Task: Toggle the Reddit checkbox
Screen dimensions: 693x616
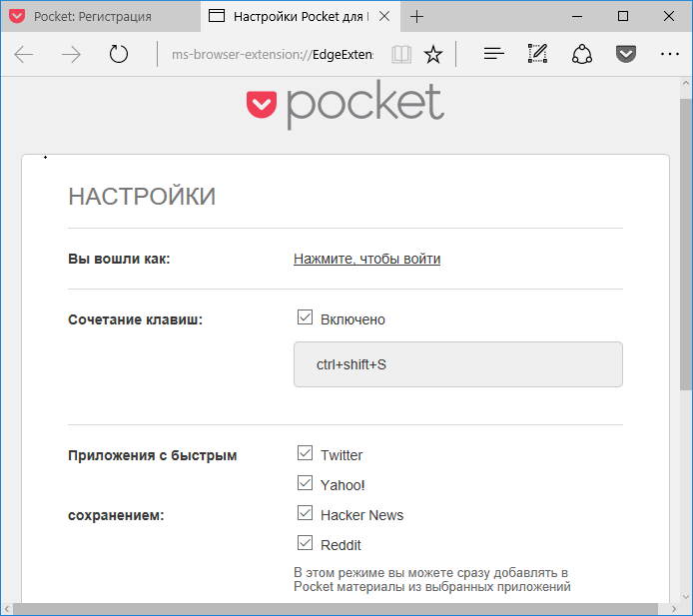Action: click(305, 543)
